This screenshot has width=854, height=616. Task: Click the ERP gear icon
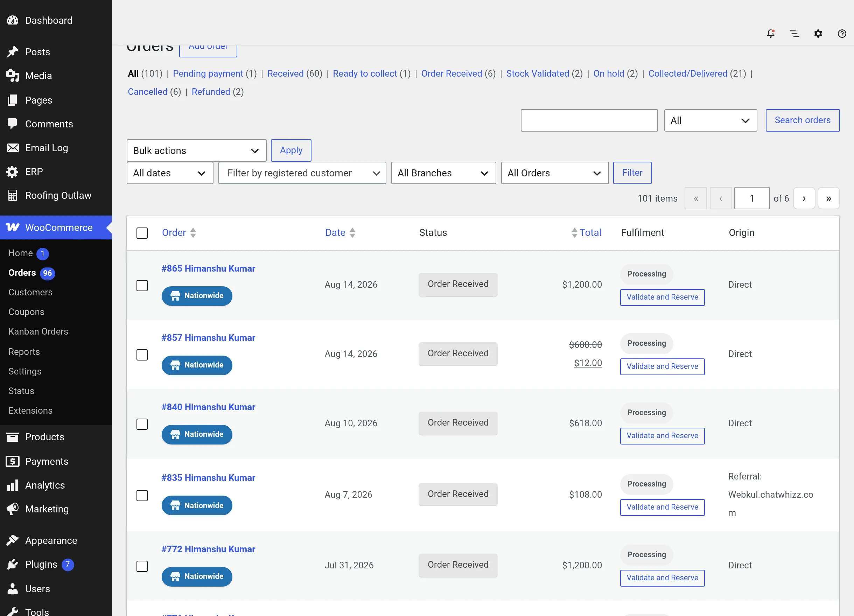tap(13, 172)
